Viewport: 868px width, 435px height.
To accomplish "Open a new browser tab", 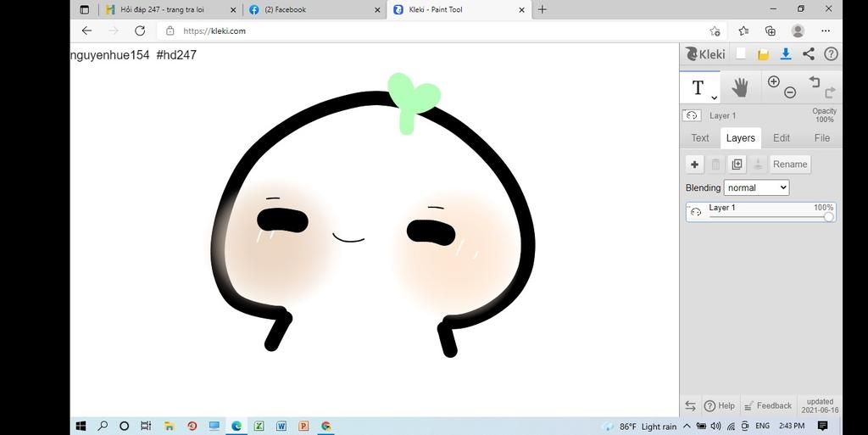I will pos(542,9).
